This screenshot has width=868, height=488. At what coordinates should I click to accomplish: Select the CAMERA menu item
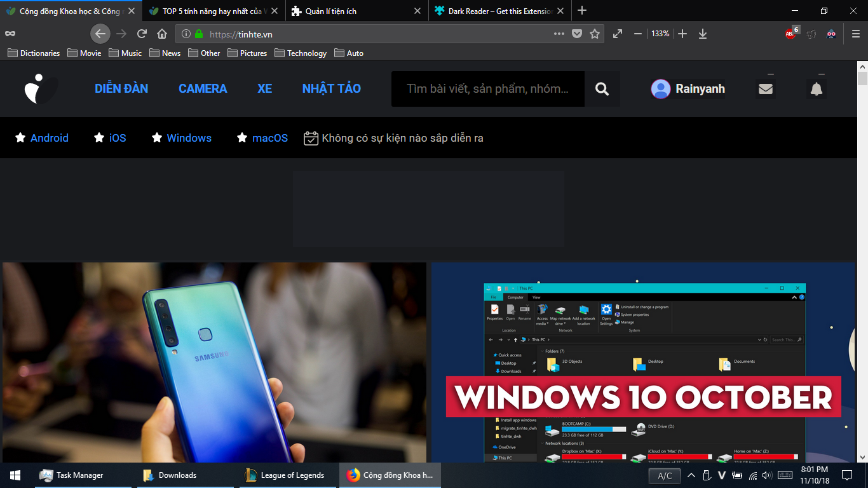click(203, 88)
